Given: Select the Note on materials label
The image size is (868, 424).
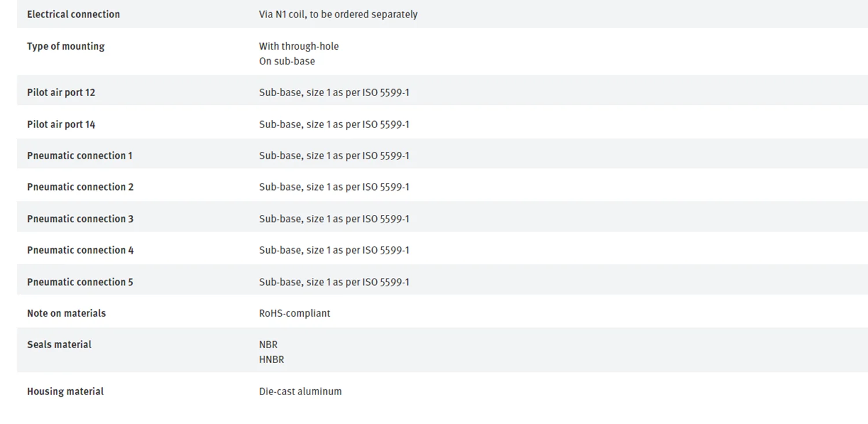Looking at the screenshot, I should 67,313.
